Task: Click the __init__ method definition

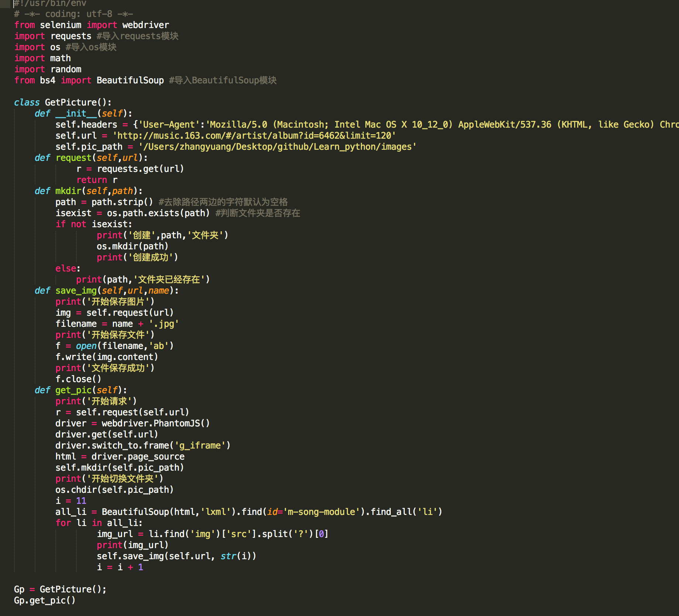Action: coord(83,114)
